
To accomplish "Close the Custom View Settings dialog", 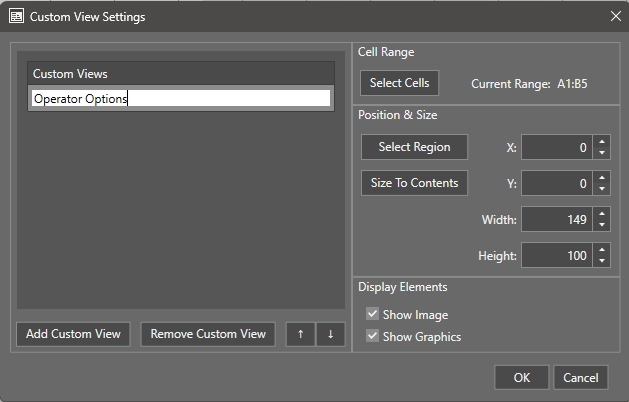I will (x=614, y=17).
